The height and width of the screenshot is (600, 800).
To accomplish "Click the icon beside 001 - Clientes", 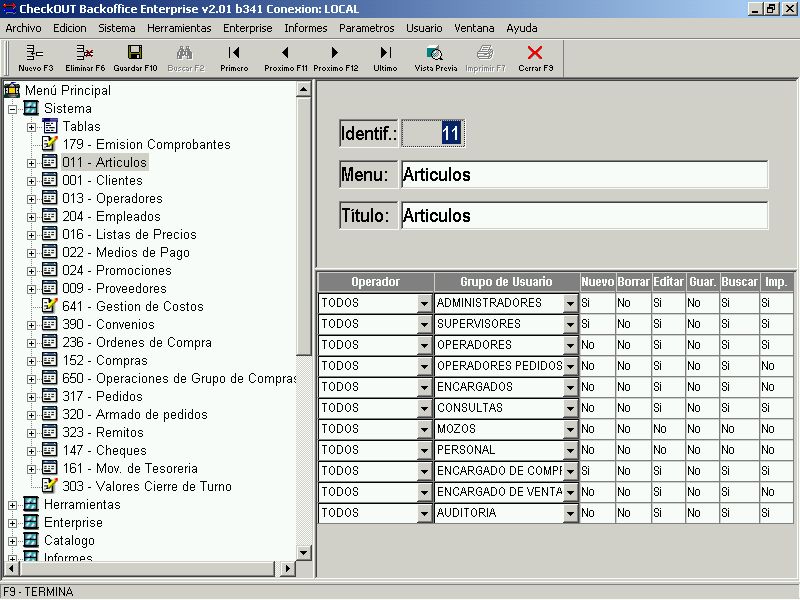I will (x=50, y=180).
